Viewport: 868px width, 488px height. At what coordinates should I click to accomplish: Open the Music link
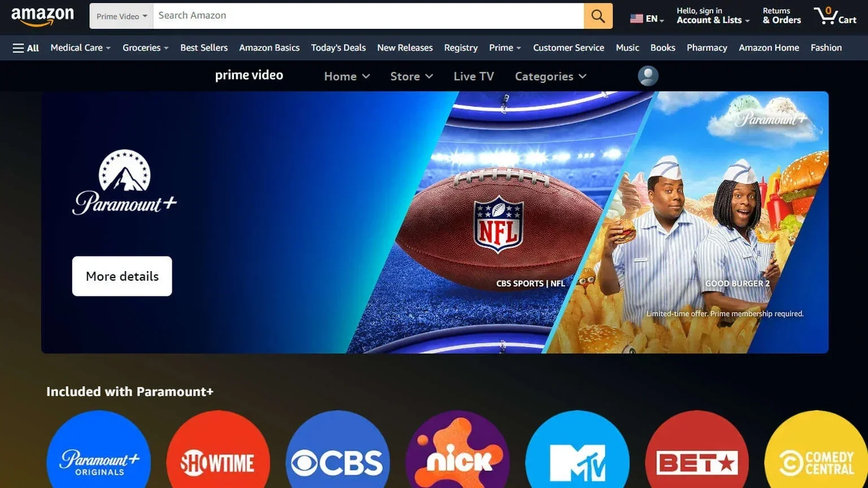tap(627, 48)
